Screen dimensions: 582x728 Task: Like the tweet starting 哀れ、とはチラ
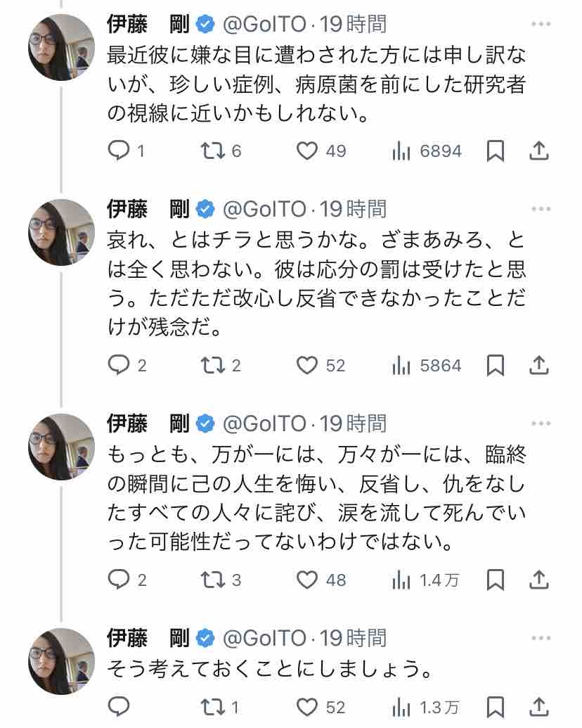[306, 366]
